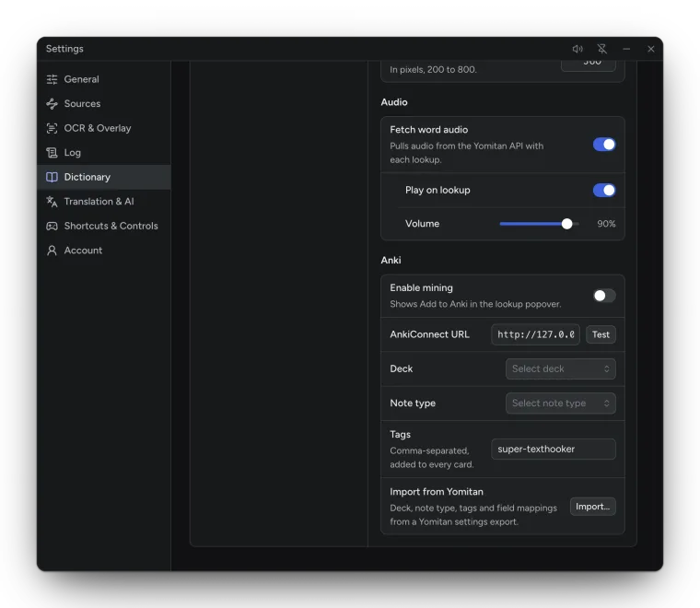Viewport: 700px width, 608px height.
Task: Go to OCR & Overlay settings
Action: point(104,128)
